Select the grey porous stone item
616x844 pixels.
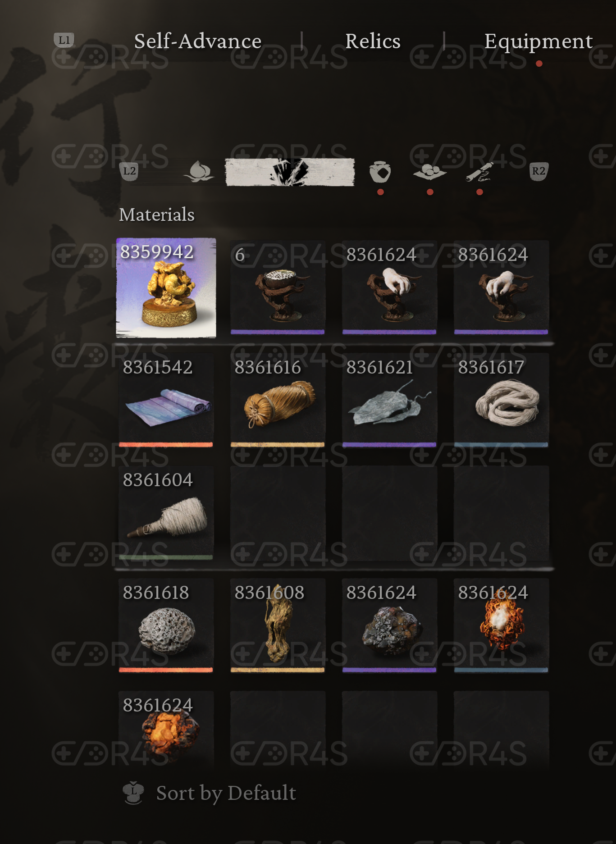(x=166, y=625)
